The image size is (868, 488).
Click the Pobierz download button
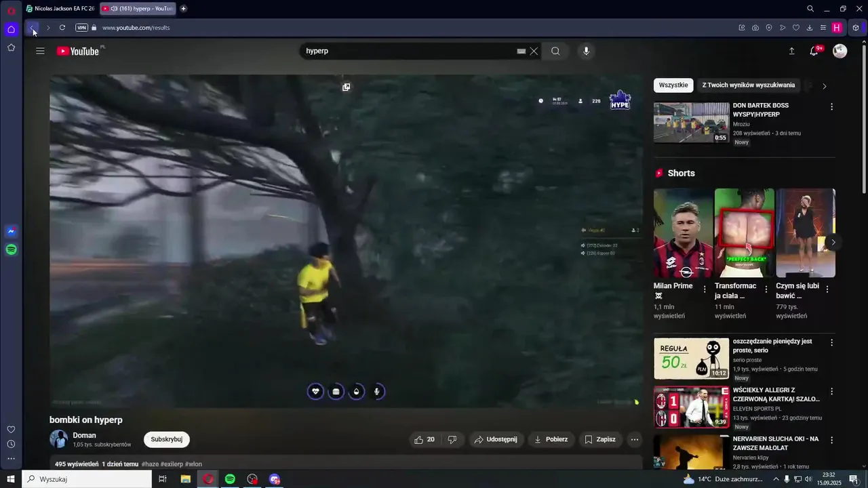coord(551,439)
